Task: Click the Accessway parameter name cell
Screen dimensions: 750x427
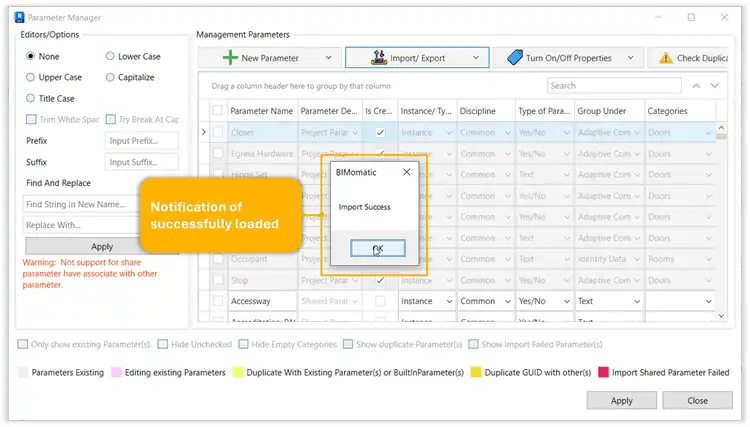Action: pyautogui.click(x=263, y=301)
